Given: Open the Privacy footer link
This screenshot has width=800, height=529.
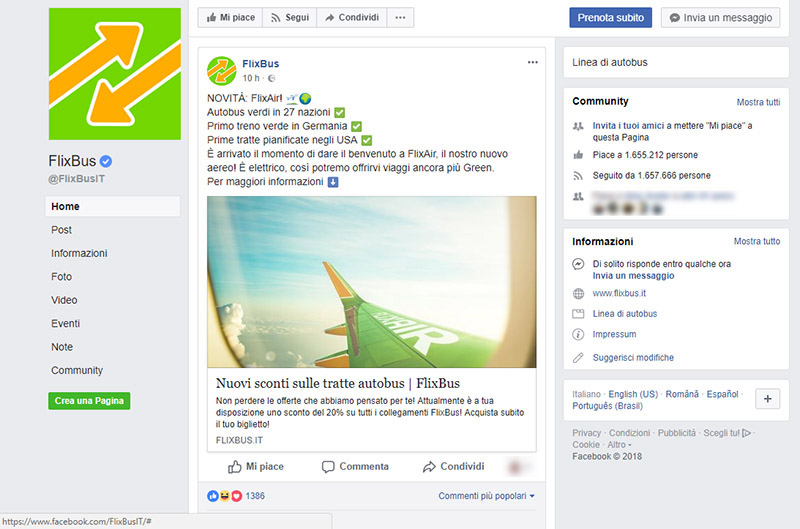Looking at the screenshot, I should [x=586, y=433].
